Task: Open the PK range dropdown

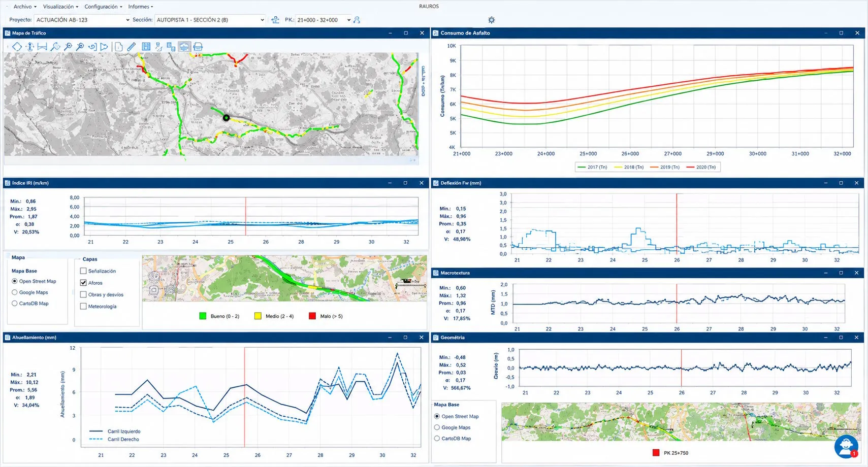Action: [324, 20]
